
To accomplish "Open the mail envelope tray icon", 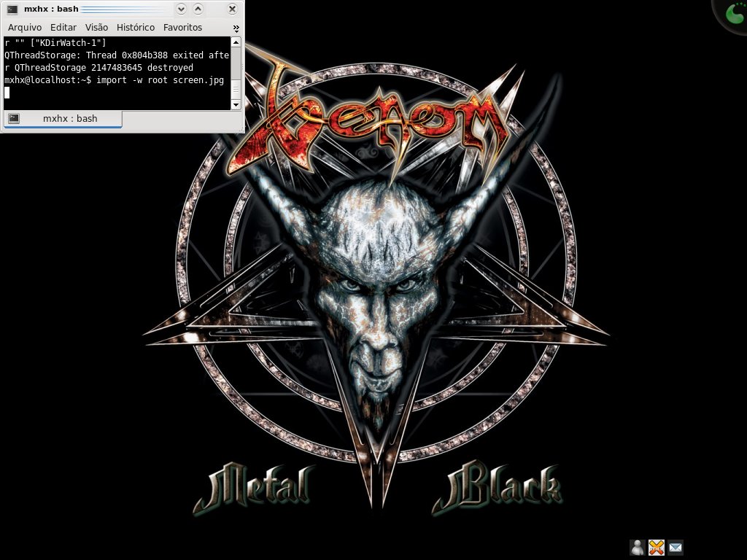I will coord(675,548).
